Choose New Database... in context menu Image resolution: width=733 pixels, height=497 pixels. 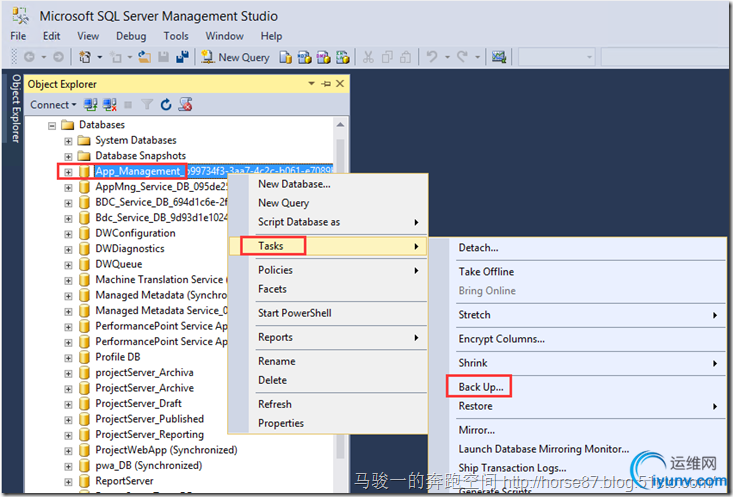point(328,184)
